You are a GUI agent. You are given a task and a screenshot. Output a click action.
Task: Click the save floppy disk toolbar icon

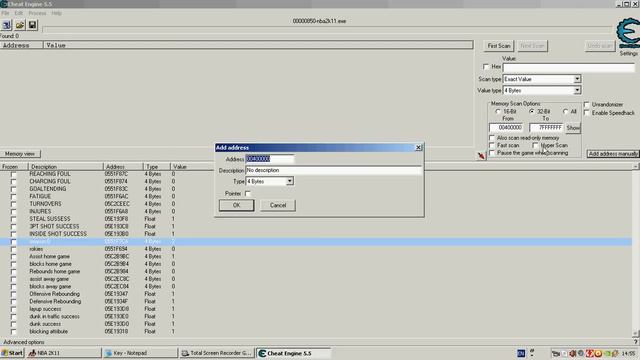point(32,25)
